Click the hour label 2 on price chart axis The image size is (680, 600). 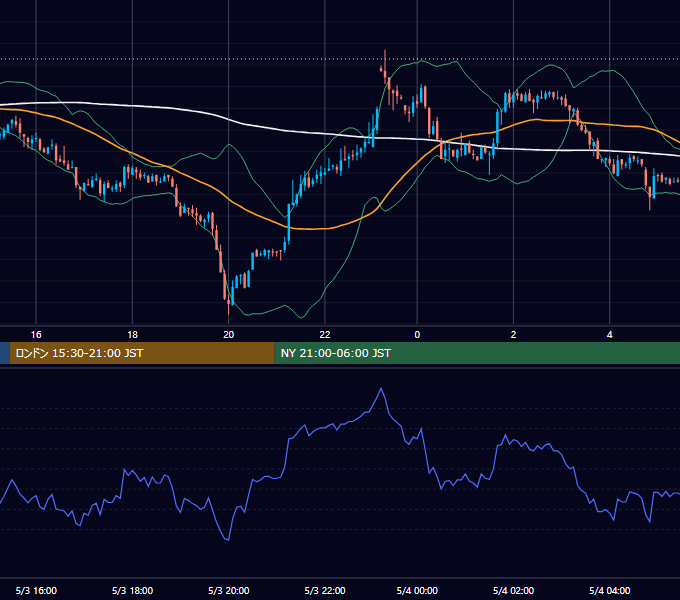(513, 334)
